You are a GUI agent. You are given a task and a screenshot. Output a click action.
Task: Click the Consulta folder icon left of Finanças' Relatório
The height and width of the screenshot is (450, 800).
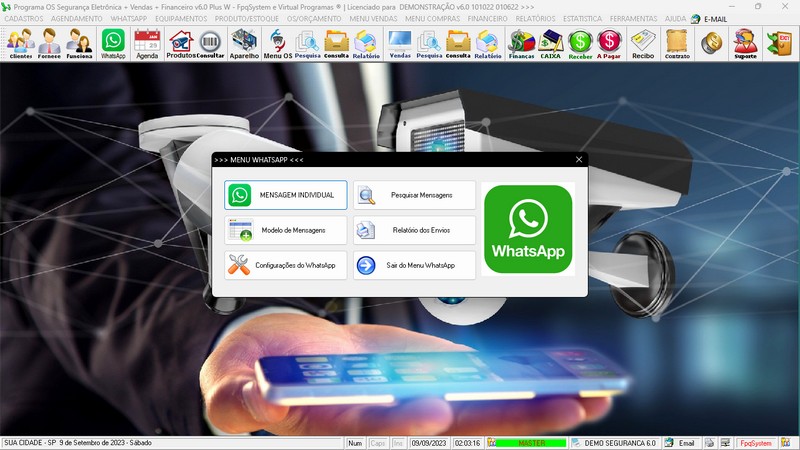458,44
